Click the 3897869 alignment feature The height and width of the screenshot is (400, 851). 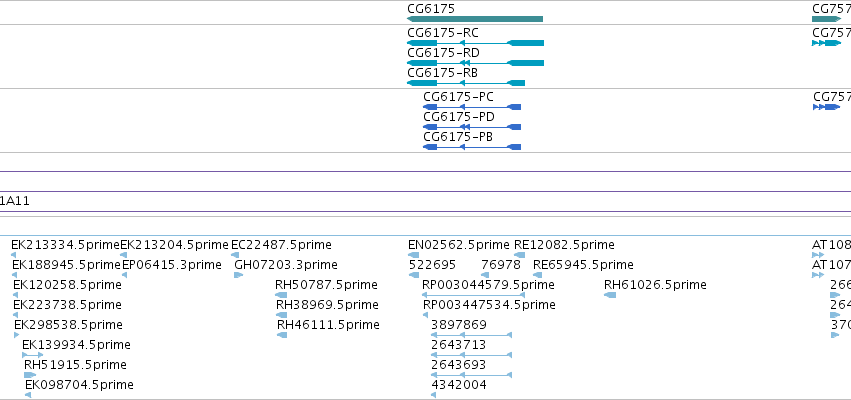pos(472,335)
